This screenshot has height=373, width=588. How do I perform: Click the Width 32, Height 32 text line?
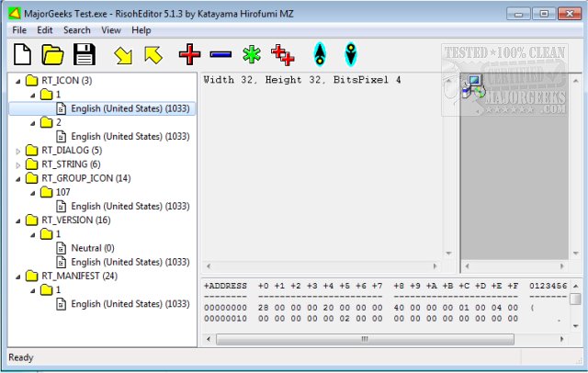click(x=302, y=80)
